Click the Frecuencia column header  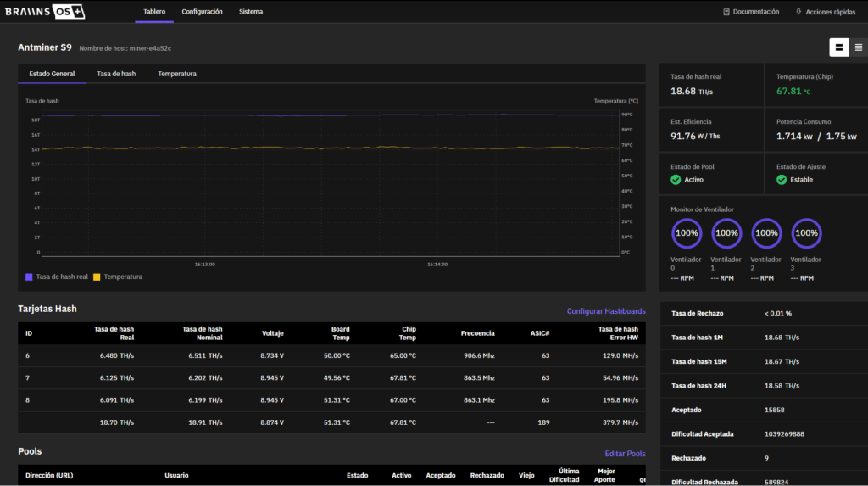pos(478,333)
